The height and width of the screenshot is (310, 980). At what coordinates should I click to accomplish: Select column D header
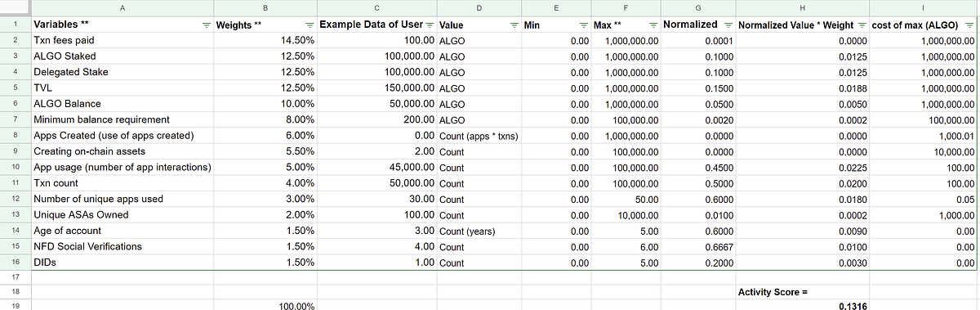[479, 8]
